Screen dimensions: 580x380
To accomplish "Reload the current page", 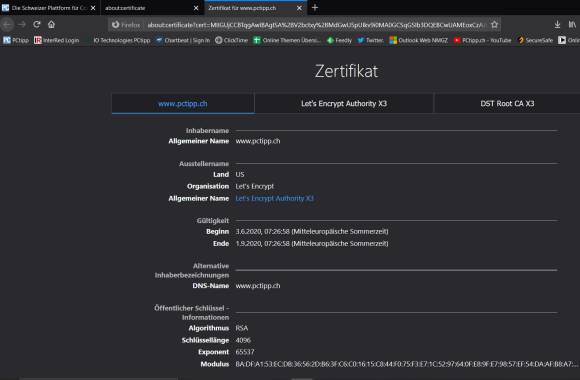I will (37, 24).
